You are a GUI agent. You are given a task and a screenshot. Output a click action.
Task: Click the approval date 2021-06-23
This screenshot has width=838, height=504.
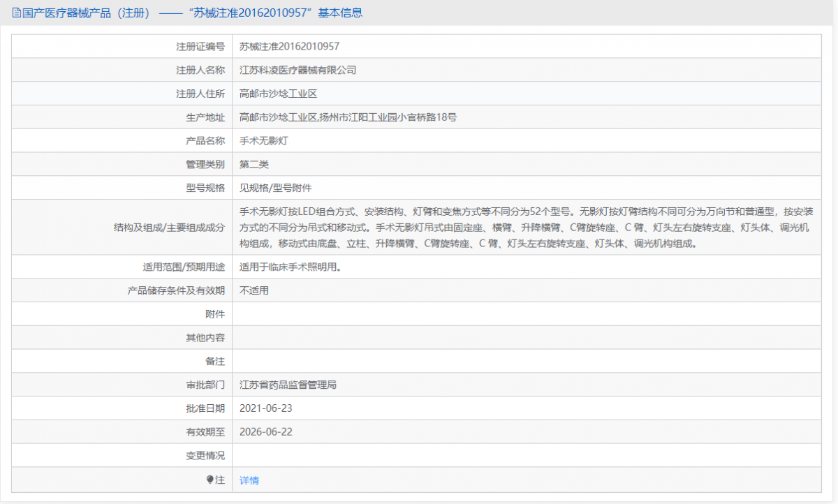(266, 408)
